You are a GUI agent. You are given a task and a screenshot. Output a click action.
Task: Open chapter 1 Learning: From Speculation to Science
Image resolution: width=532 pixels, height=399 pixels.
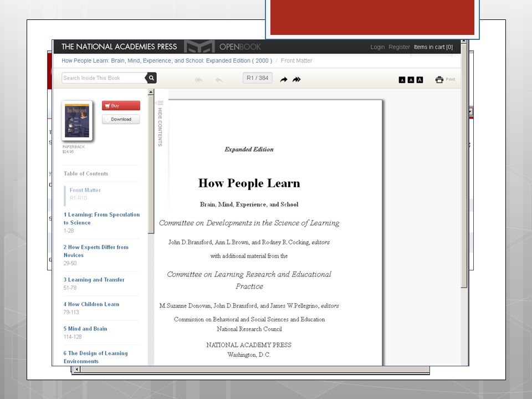click(x=101, y=218)
